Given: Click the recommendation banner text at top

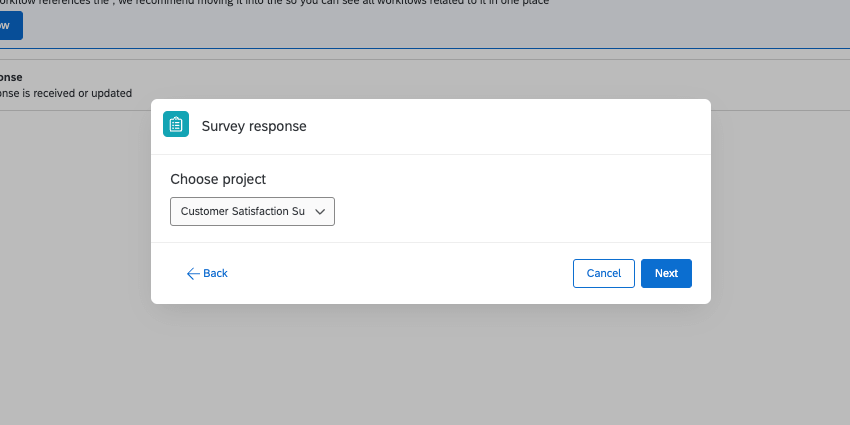Looking at the screenshot, I should (x=300, y=3).
